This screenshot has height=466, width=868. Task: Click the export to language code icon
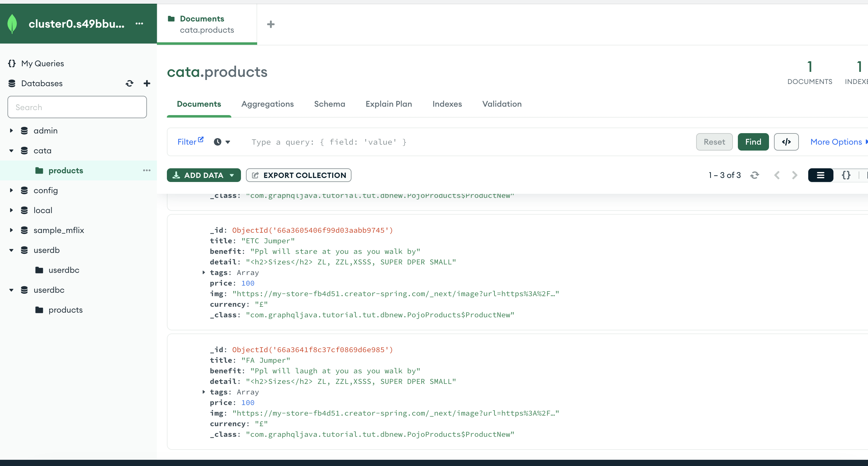click(786, 142)
